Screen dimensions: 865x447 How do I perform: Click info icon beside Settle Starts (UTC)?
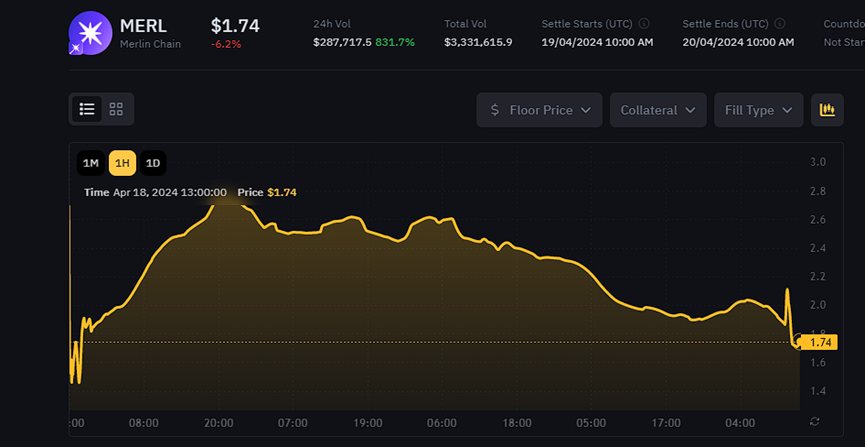coord(644,23)
